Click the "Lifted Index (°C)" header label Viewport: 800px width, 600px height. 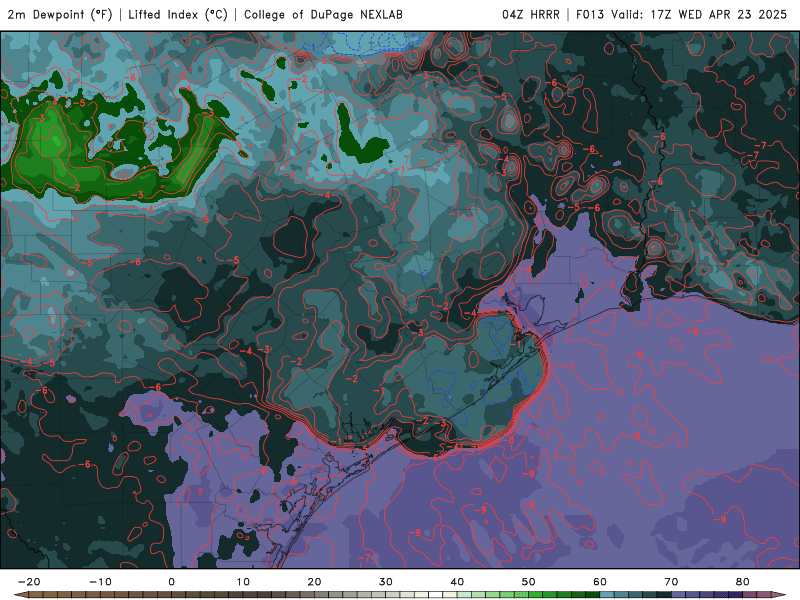click(x=178, y=14)
